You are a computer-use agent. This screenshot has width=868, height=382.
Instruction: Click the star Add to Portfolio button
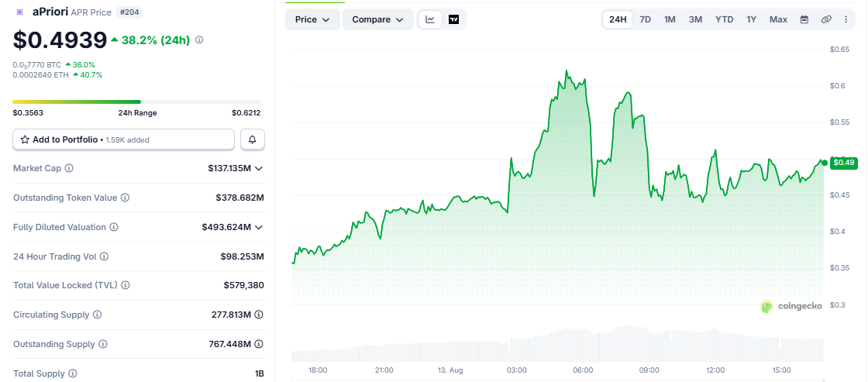pos(123,139)
